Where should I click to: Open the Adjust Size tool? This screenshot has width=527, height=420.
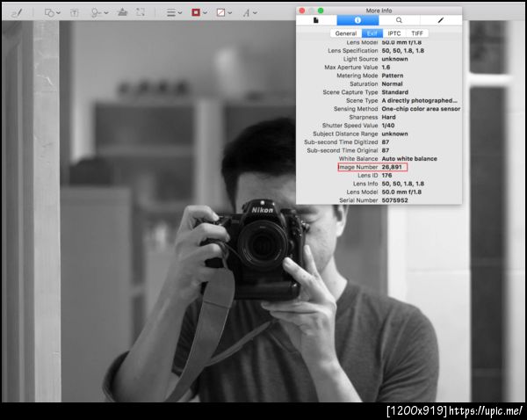coord(141,12)
